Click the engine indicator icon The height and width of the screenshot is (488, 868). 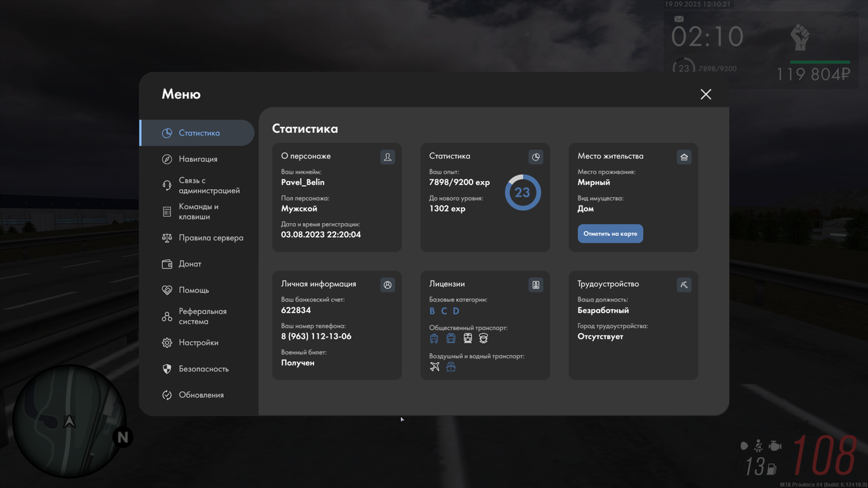(x=776, y=446)
